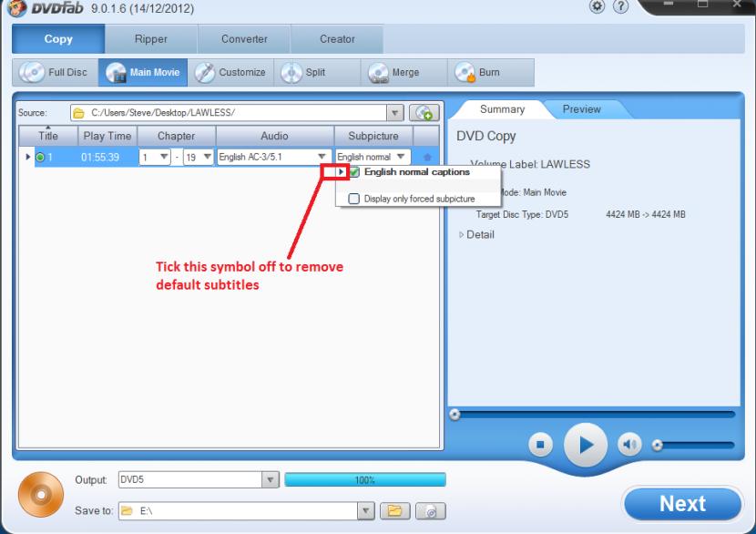The image size is (756, 534).
Task: Open the Source path dropdown
Action: (394, 113)
